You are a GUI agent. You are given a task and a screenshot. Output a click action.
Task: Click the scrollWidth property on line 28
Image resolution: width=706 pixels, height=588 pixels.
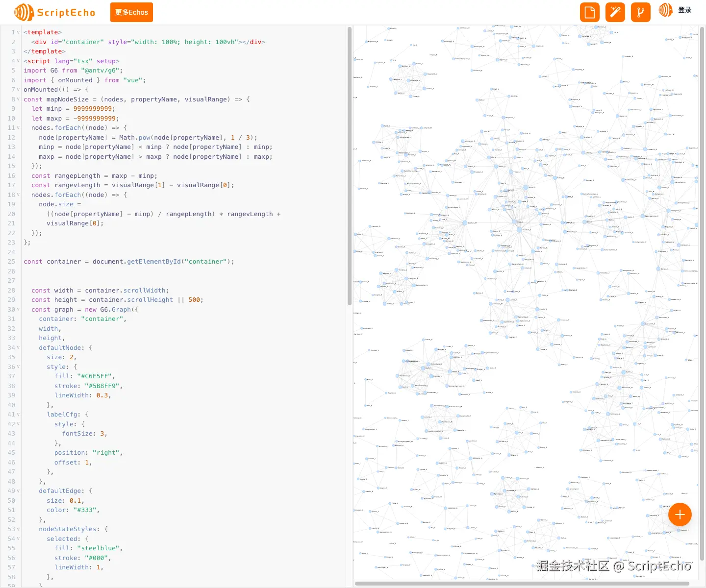coord(146,291)
